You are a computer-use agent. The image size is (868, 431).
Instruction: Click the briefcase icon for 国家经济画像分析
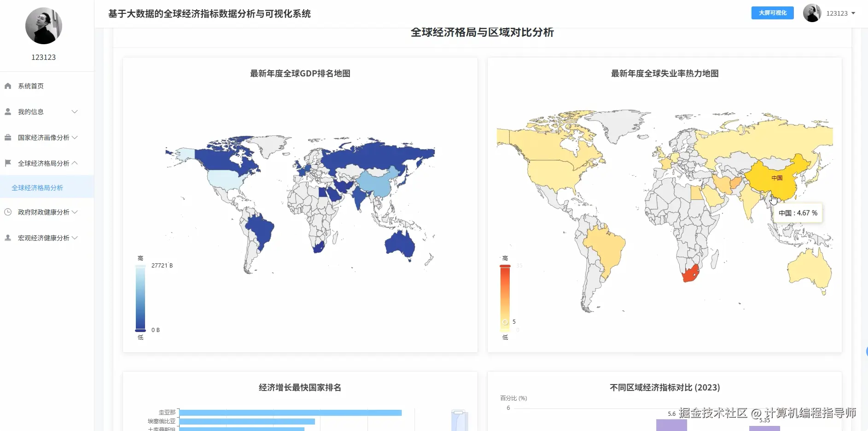[x=7, y=137]
